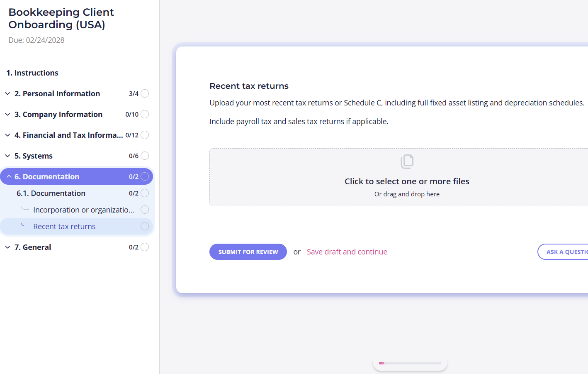The image size is (588, 374).
Task: Click Save draft and continue link
Action: tap(347, 252)
